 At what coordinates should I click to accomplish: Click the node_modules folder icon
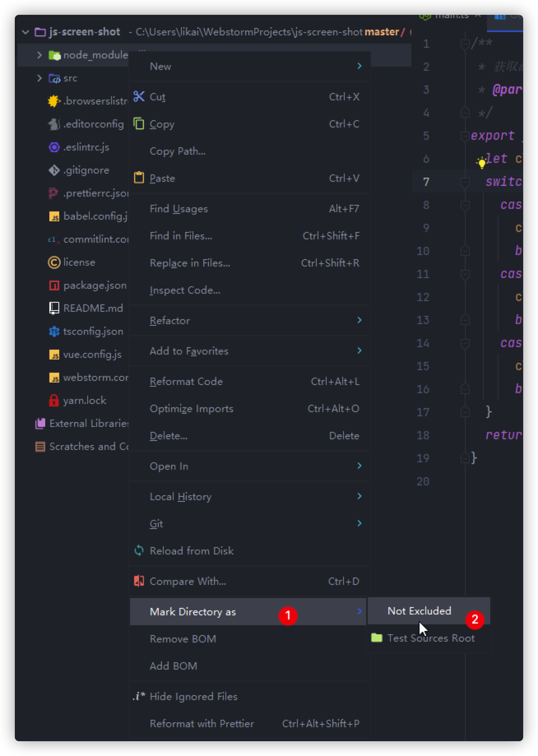pyautogui.click(x=54, y=55)
